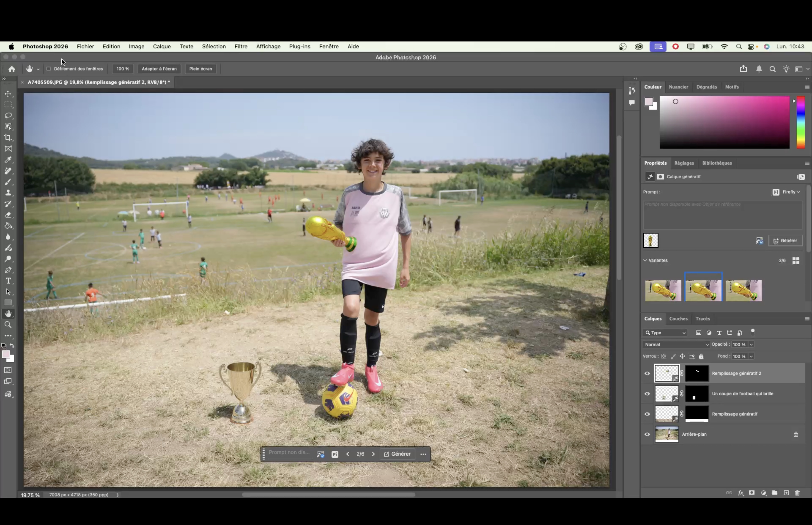Pick the Eyedropper tool

pos(8,160)
